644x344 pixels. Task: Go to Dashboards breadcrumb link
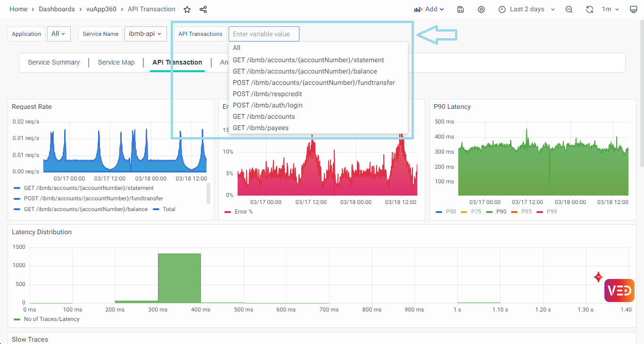(57, 9)
